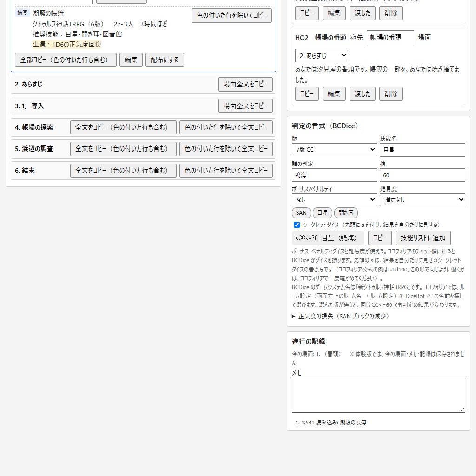Click 削除 in the top handout card

390,13
